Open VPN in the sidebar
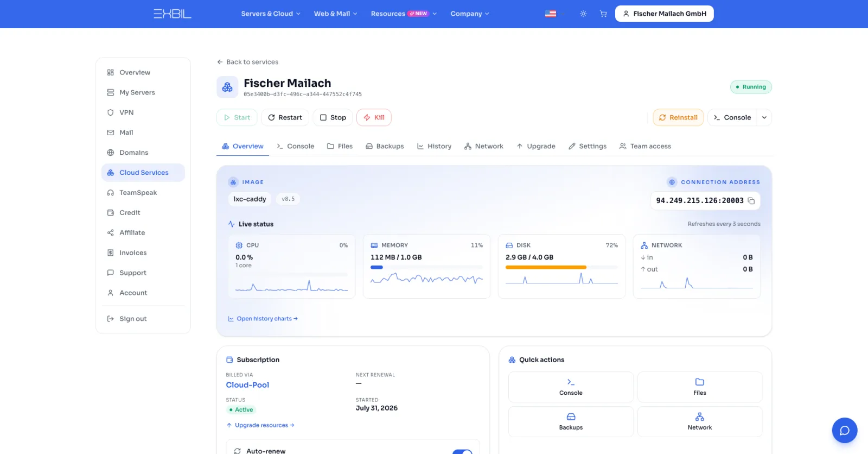Image resolution: width=868 pixels, height=454 pixels. click(143, 112)
